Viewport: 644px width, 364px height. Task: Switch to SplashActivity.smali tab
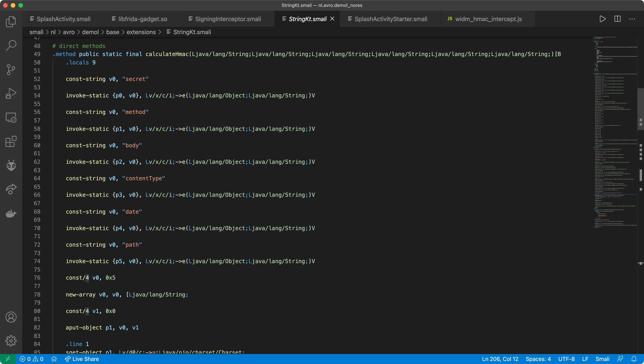pyautogui.click(x=63, y=19)
